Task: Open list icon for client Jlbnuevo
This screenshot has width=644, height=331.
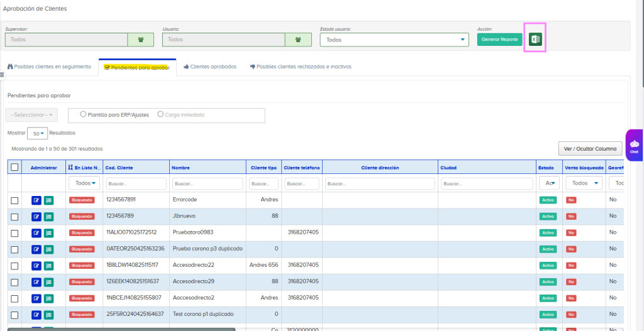Action: coord(48,217)
